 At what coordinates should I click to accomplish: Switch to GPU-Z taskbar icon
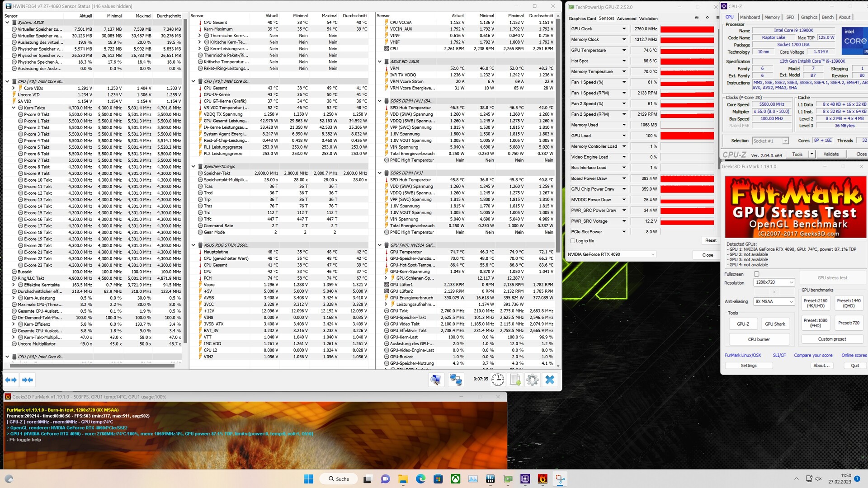click(508, 479)
